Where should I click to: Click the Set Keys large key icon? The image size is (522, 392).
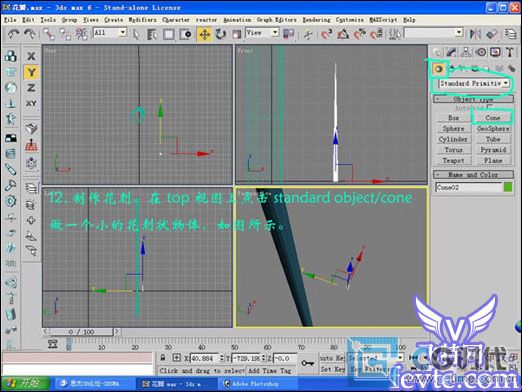307,363
